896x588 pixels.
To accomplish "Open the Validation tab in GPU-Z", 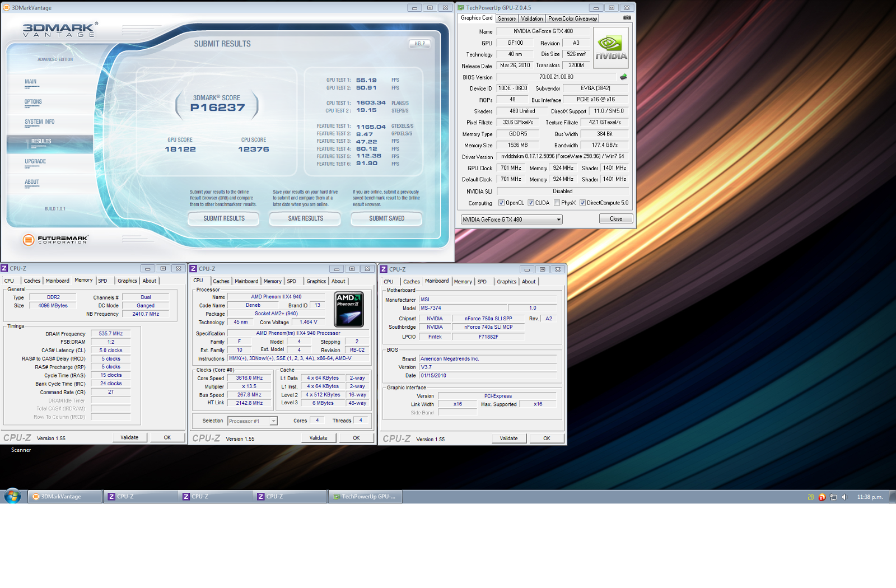I will [532, 18].
